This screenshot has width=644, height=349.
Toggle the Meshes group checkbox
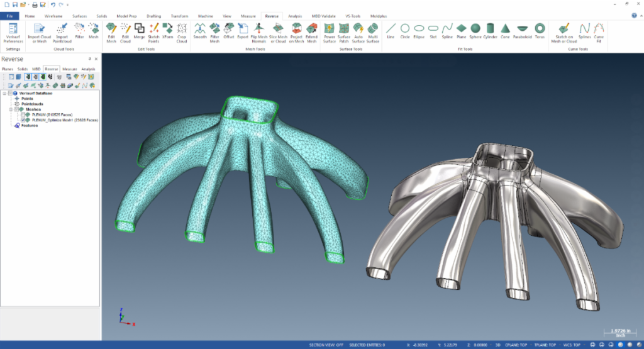pyautogui.click(x=16, y=109)
